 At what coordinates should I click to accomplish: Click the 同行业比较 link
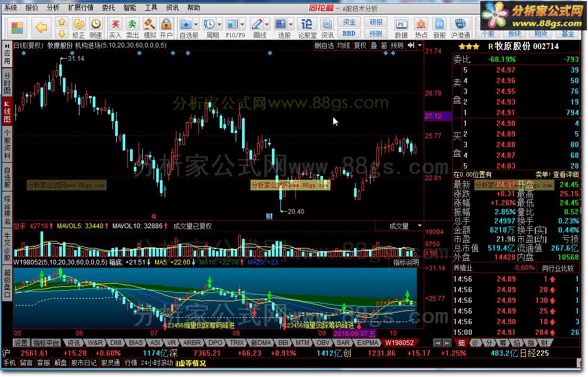(x=558, y=268)
